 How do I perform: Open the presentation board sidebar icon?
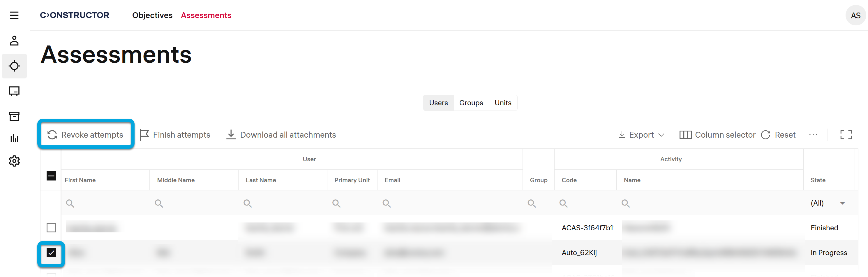point(14,91)
